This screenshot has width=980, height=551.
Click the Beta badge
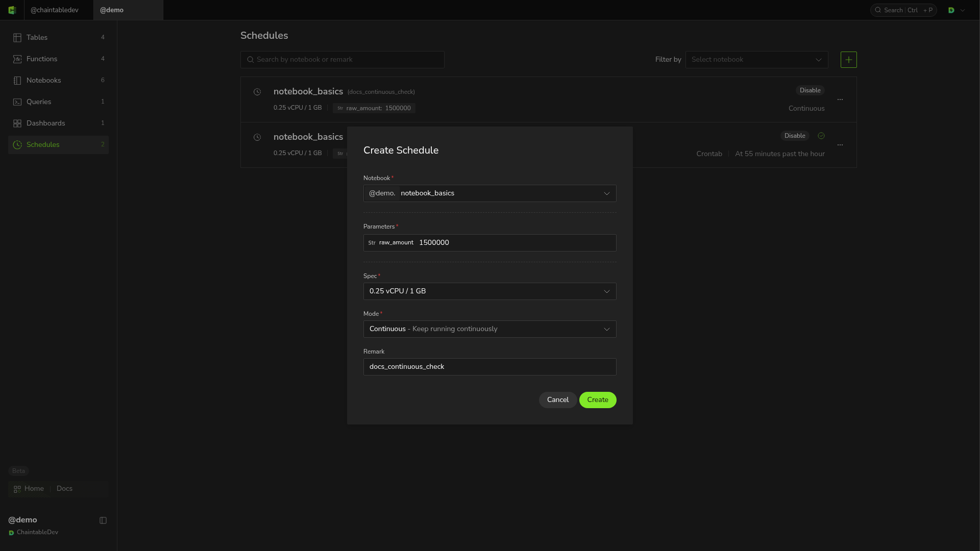pos(18,471)
